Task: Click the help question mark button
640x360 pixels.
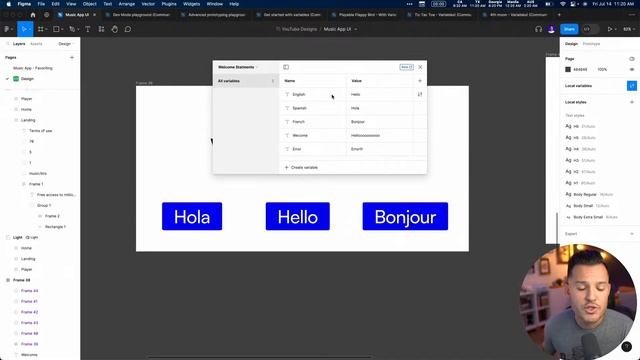Action: coord(627,347)
